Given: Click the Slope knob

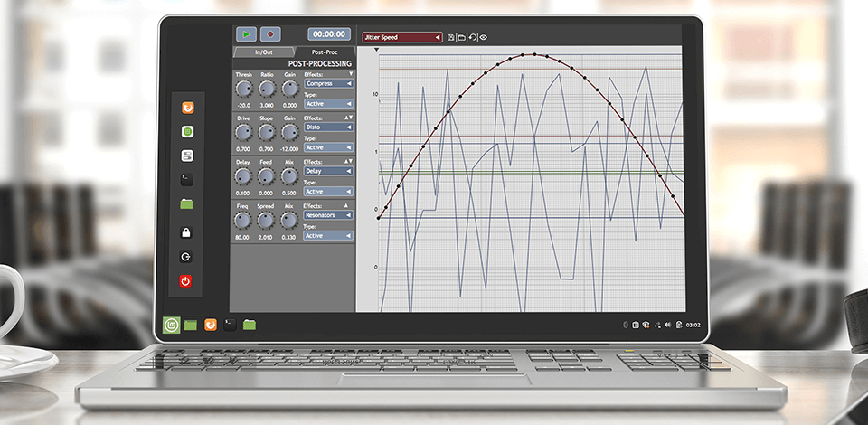Looking at the screenshot, I should (267, 132).
